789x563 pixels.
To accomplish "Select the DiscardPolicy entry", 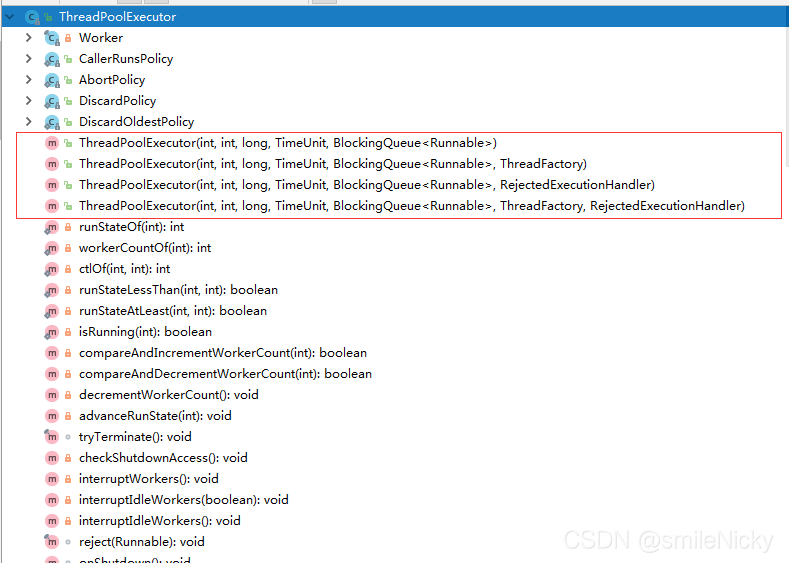I will coord(117,101).
